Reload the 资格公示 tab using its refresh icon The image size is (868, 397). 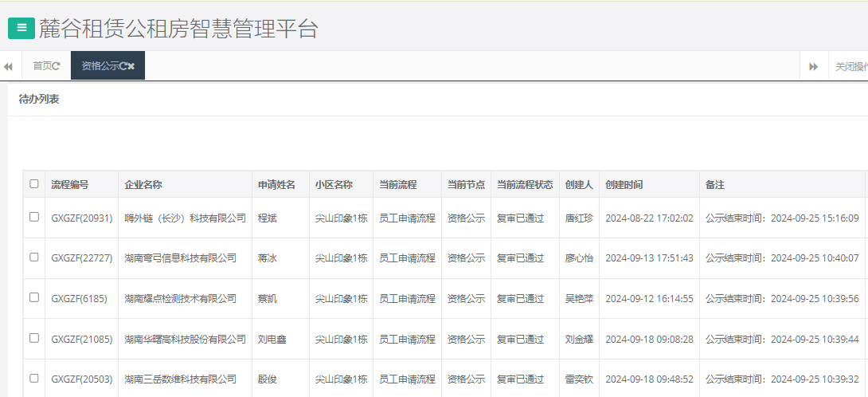(x=123, y=66)
